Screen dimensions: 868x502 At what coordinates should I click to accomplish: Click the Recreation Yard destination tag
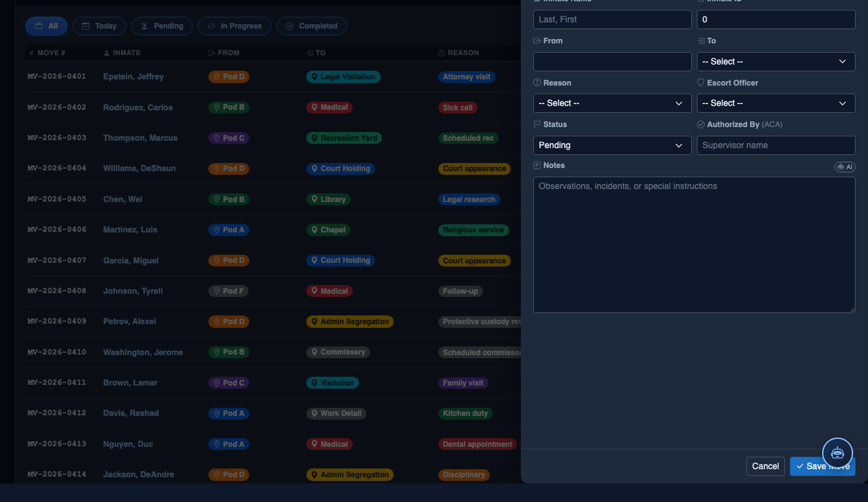click(344, 138)
